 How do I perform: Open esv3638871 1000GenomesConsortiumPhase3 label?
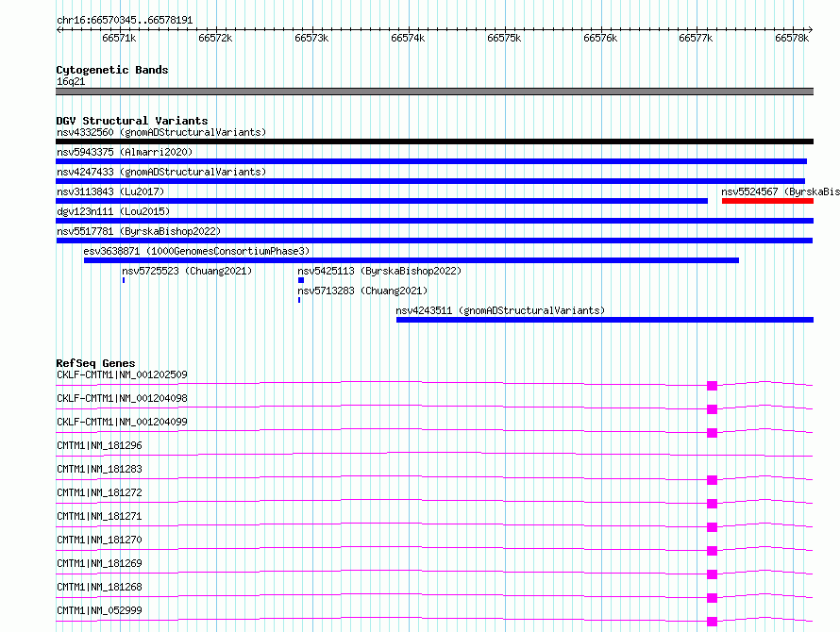196,251
